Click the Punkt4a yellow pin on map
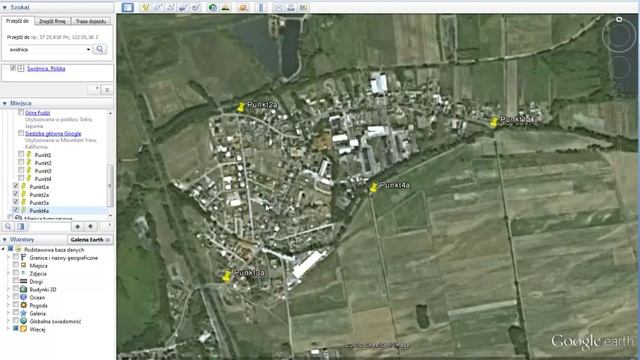This screenshot has width=640, height=360. pos(373,187)
